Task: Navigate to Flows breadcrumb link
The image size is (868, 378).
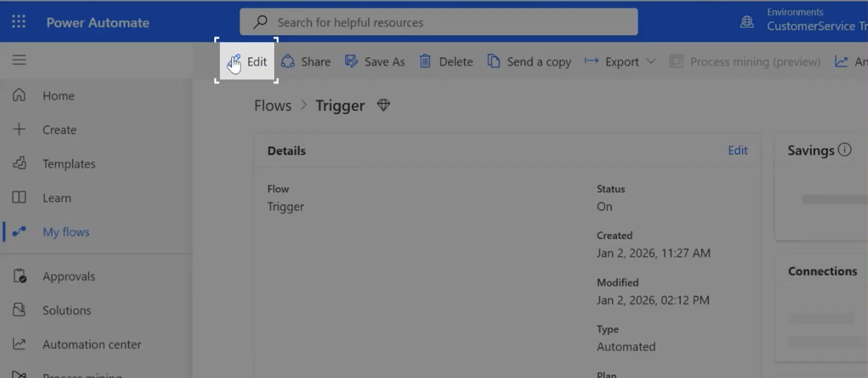Action: [x=273, y=106]
